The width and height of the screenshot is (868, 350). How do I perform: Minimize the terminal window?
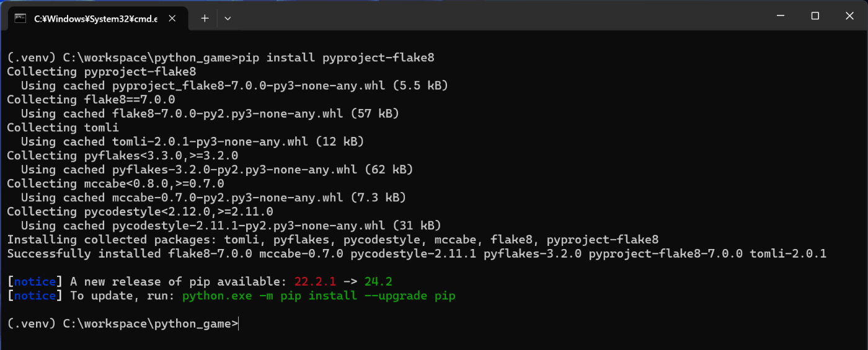tap(781, 16)
